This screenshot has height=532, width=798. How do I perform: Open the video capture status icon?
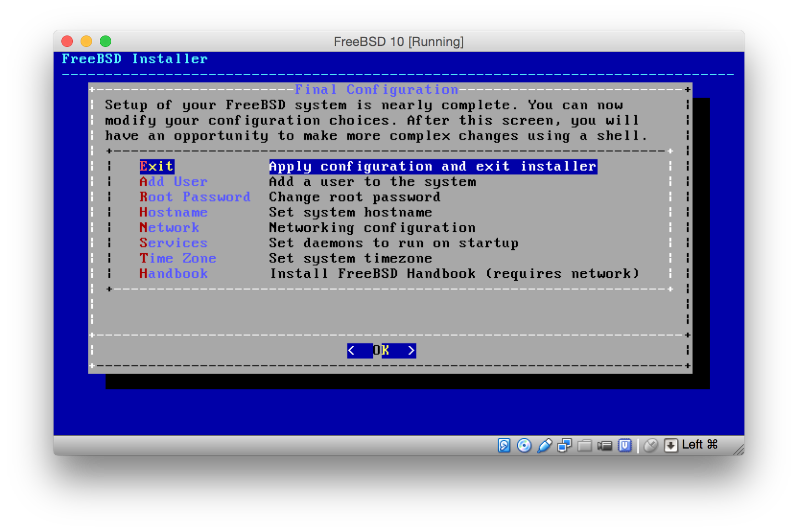(x=605, y=446)
